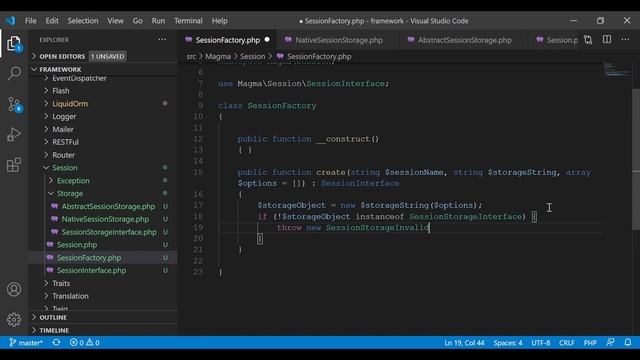Image resolution: width=640 pixels, height=360 pixels.
Task: Click the editor minimap preview
Action: 616,69
